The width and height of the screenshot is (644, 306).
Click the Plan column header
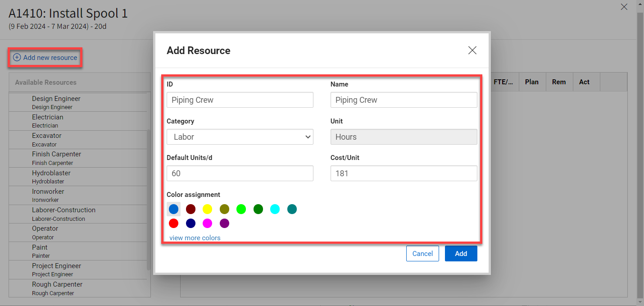[531, 82]
